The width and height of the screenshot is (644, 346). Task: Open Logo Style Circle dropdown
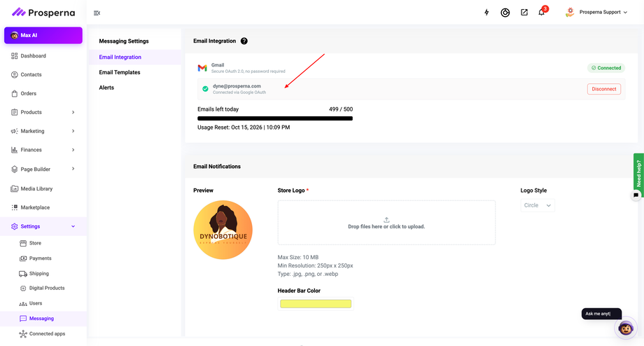[x=538, y=205]
